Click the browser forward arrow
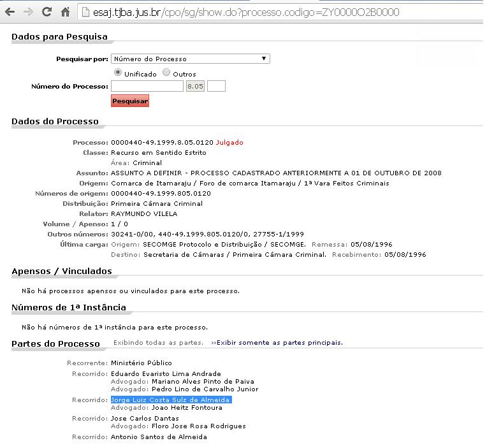 (28, 12)
